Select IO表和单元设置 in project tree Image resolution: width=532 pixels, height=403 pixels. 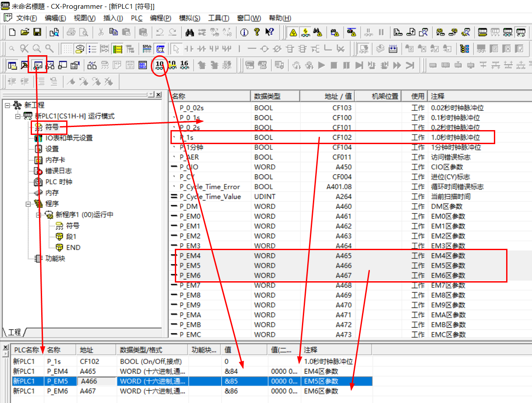(x=69, y=138)
